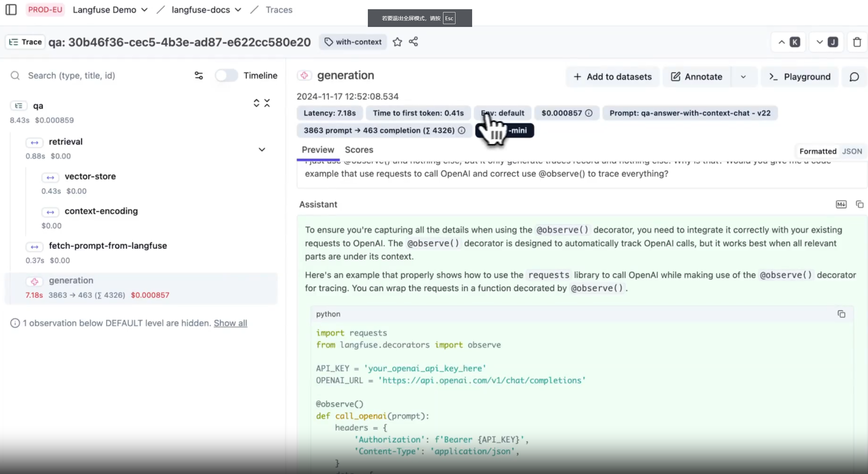
Task: Toggle markdown rendering for the Assistant message
Action: point(841,204)
